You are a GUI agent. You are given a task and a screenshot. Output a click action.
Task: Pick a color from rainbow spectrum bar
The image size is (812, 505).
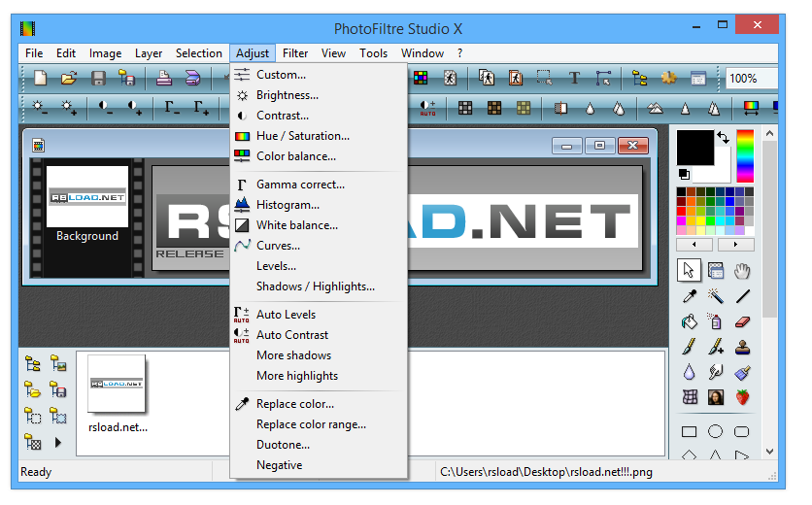pos(745,156)
